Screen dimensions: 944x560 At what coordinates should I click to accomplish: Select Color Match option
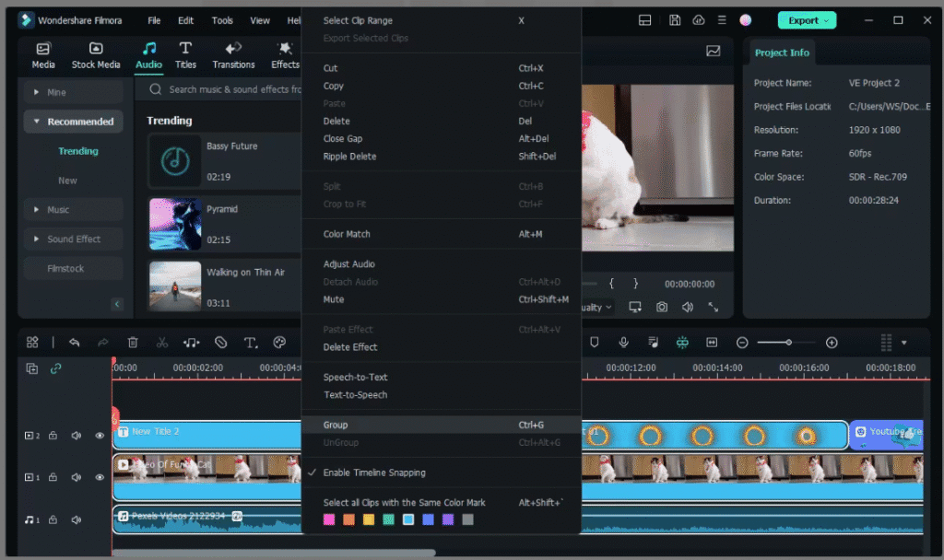click(442, 234)
